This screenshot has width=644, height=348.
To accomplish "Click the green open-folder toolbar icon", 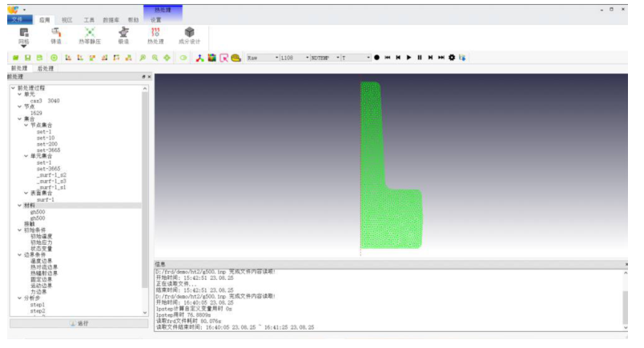I will click(15, 58).
